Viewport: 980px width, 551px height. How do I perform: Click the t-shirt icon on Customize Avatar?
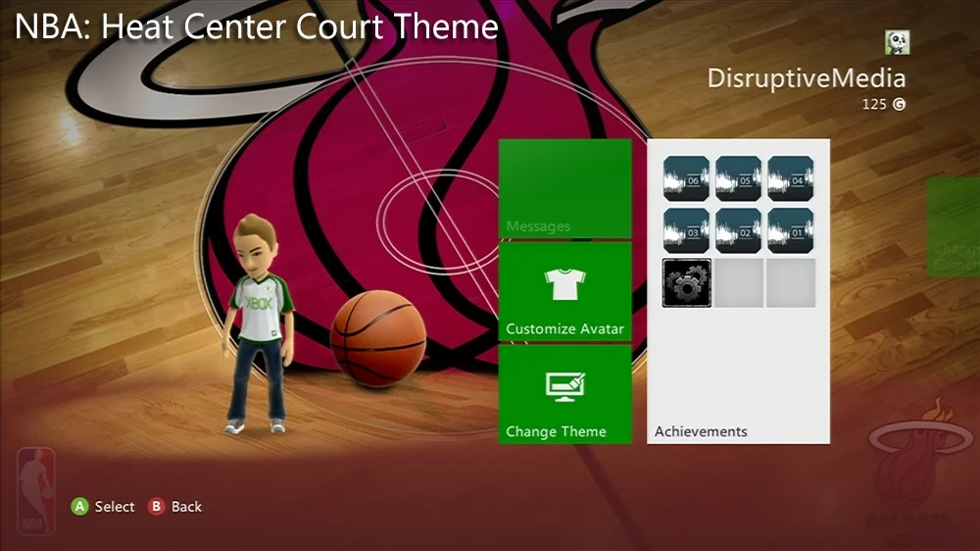click(x=564, y=284)
